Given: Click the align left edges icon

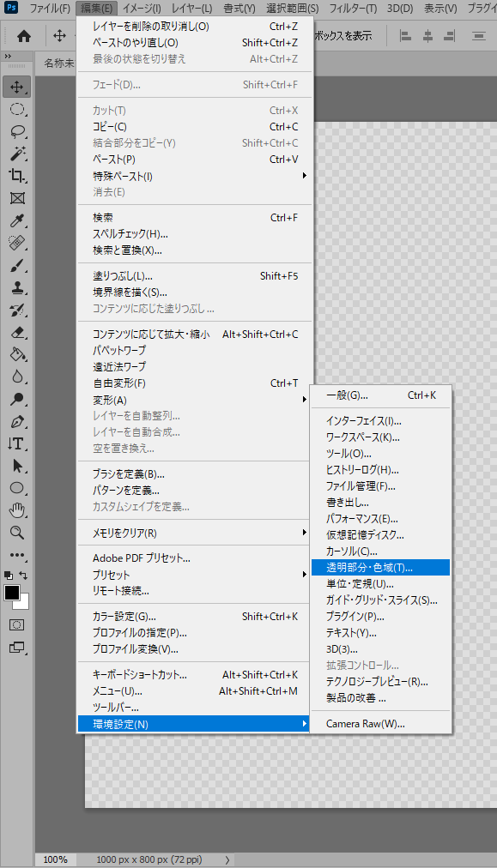Looking at the screenshot, I should coord(405,36).
